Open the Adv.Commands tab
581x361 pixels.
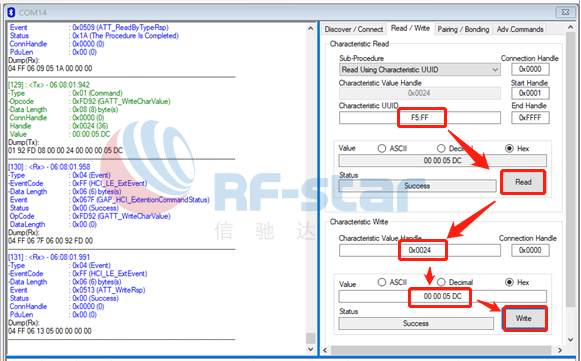[x=520, y=29]
